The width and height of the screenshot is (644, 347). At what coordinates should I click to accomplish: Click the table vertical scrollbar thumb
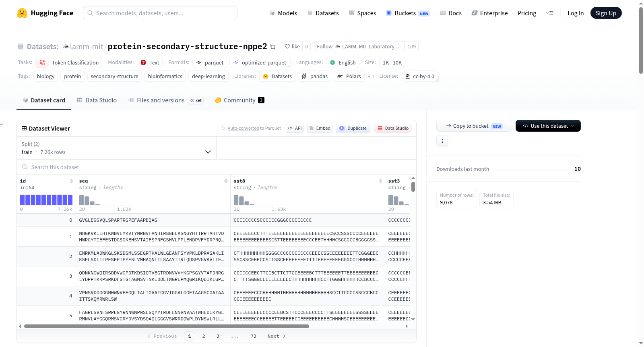coord(413,187)
